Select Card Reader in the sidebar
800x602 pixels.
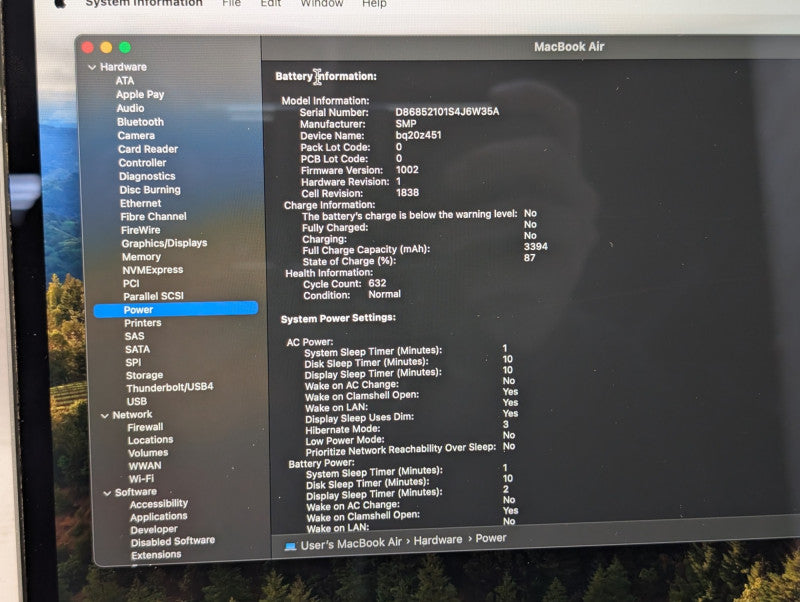tap(148, 149)
